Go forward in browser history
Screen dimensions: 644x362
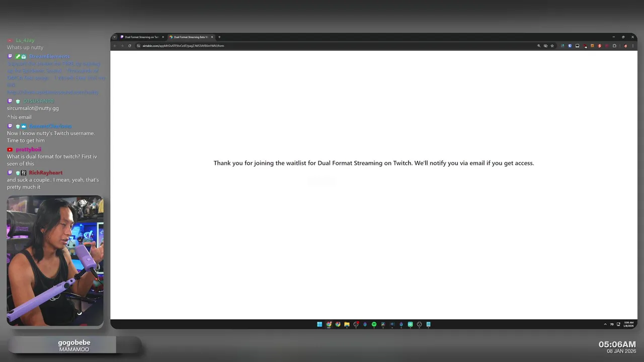click(122, 46)
